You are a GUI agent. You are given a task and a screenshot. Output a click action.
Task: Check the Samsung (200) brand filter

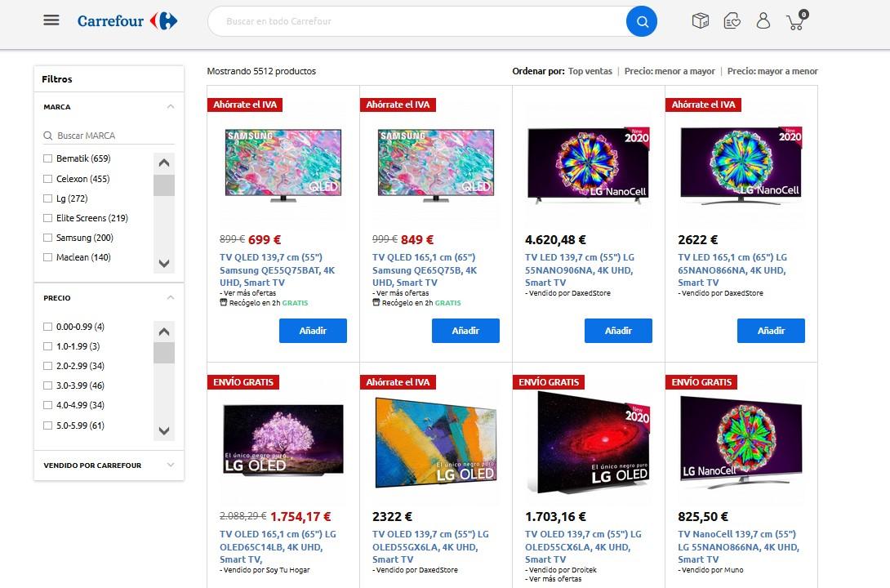47,238
